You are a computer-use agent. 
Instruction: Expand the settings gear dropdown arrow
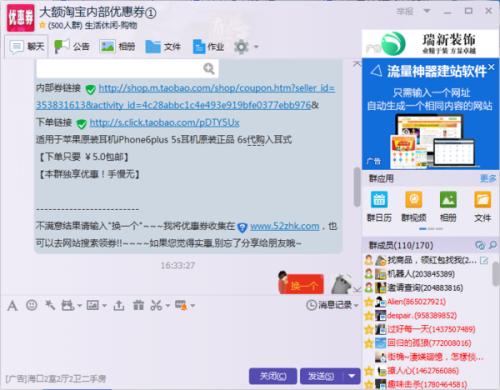[x=256, y=47]
